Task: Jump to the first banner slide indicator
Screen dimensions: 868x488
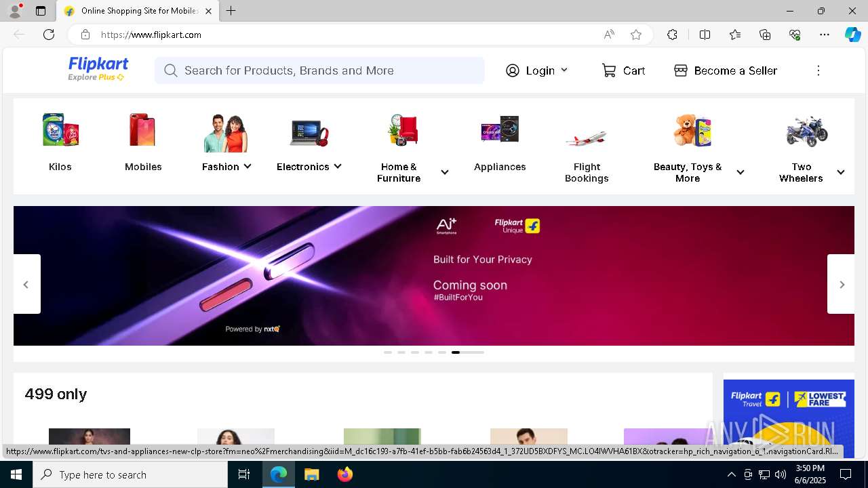Action: (x=388, y=352)
